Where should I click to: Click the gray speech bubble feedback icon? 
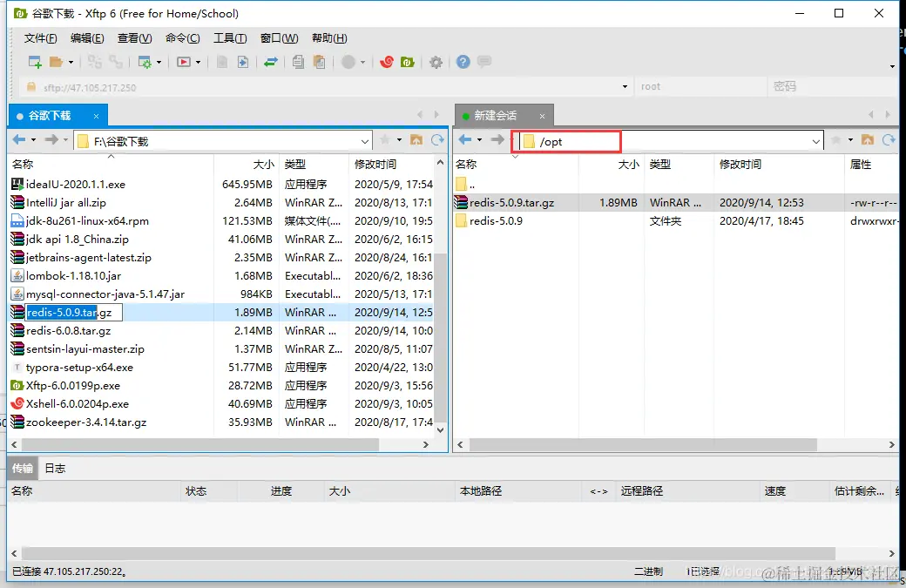pyautogui.click(x=484, y=61)
